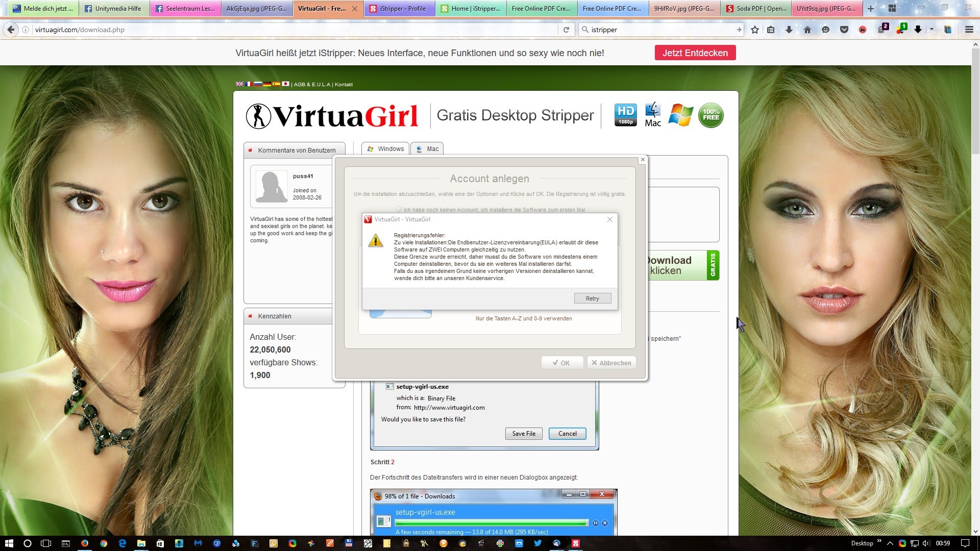This screenshot has width=980, height=551.
Task: Switch to the iStripper - Profile browser tab
Action: pos(399,9)
